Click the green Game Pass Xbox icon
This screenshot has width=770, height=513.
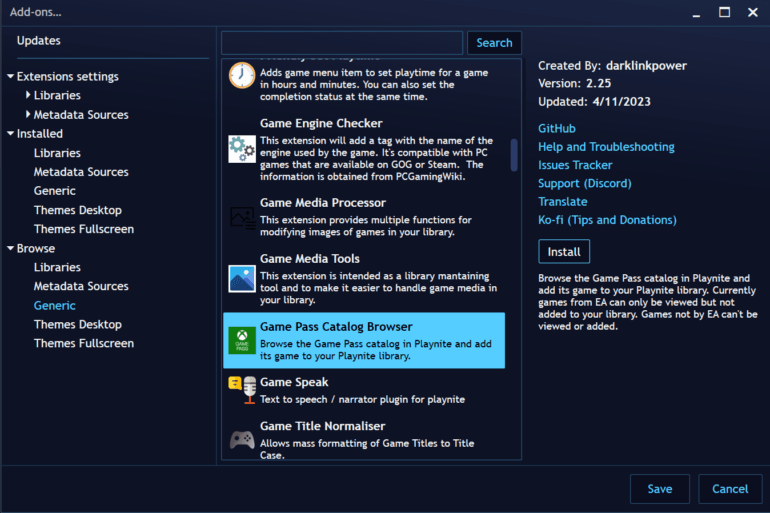click(242, 340)
